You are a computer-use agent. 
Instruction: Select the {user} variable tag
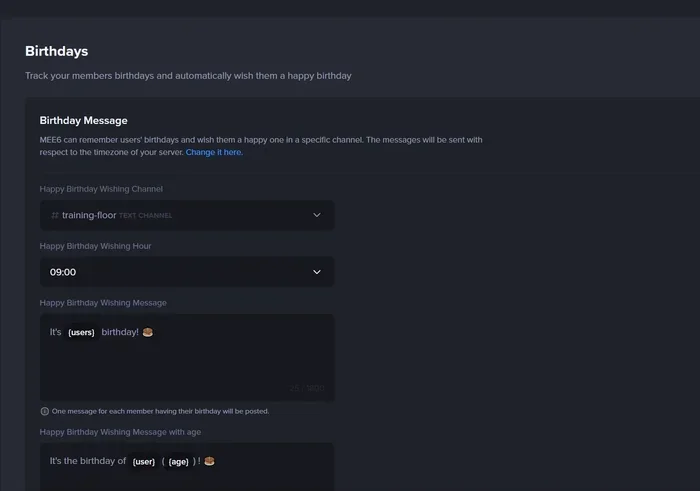(x=144, y=462)
